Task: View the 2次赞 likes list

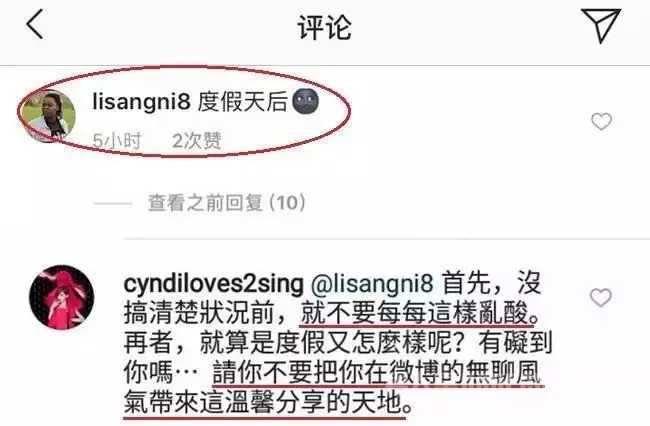Action: coord(196,141)
